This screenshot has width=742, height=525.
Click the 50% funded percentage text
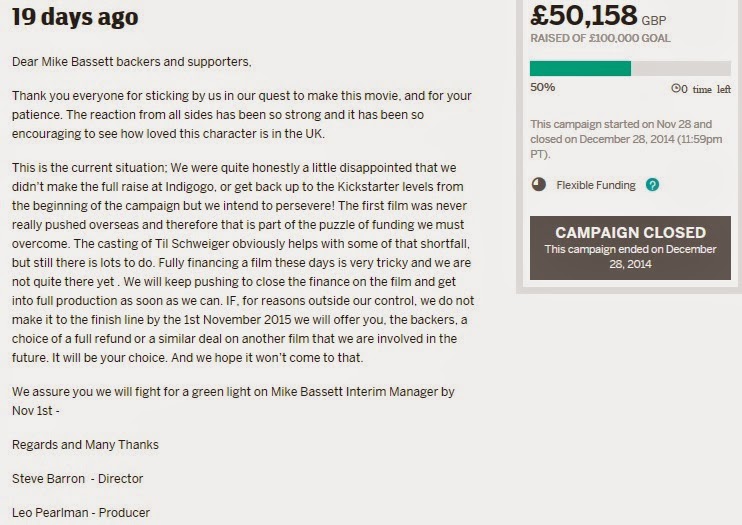[542, 88]
